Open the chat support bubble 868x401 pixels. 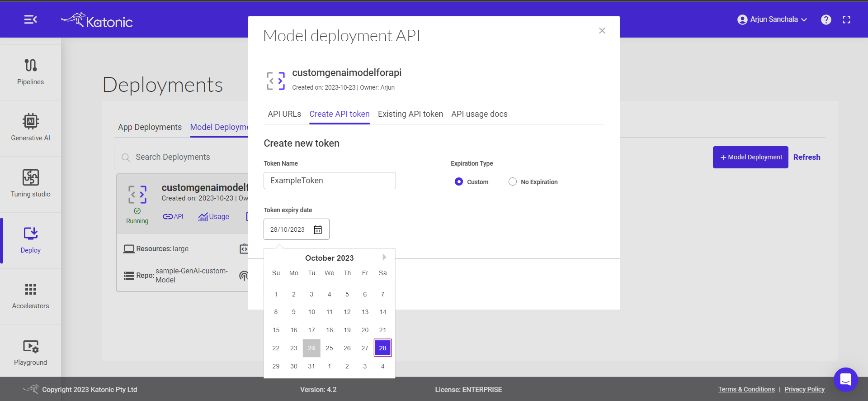[845, 379]
